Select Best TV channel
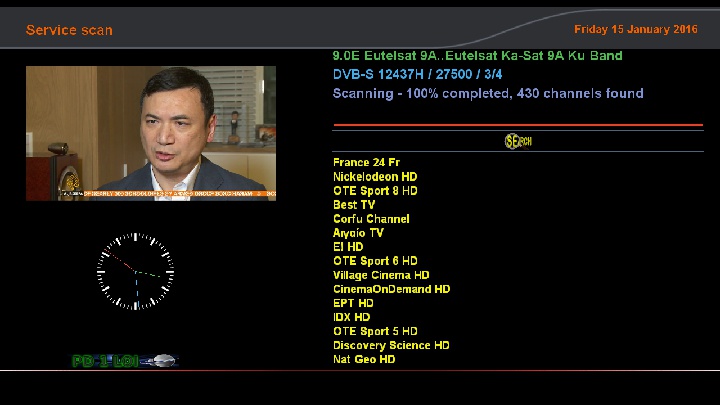The height and width of the screenshot is (405, 720). coord(354,205)
